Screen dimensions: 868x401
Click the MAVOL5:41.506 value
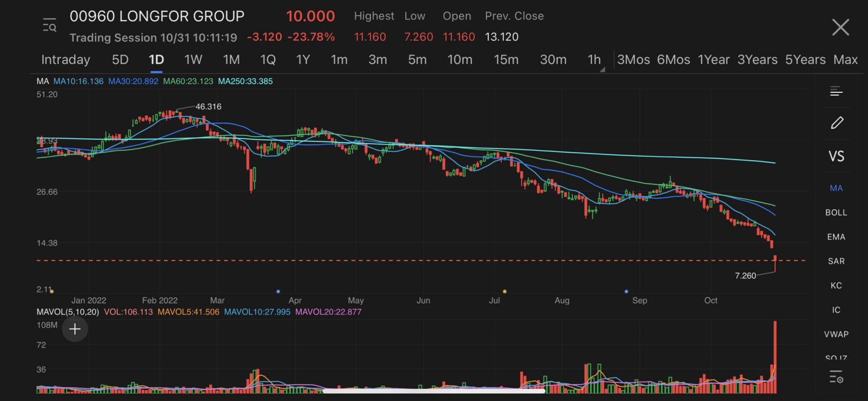(x=189, y=312)
